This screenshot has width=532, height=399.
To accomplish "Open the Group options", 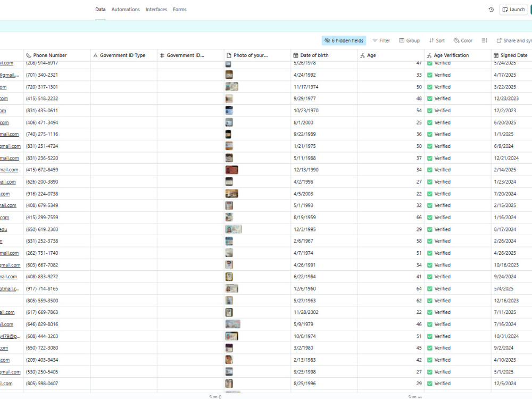I will [410, 40].
